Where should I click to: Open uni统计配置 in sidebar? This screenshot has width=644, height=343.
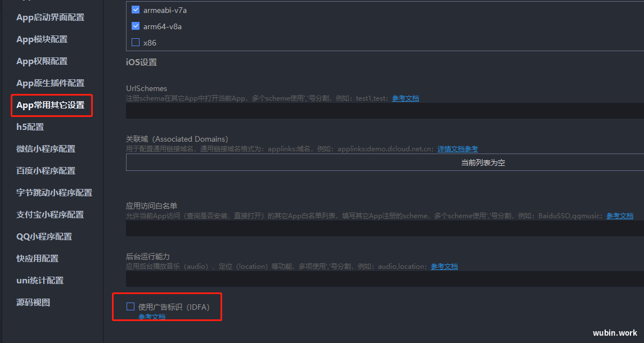40,281
